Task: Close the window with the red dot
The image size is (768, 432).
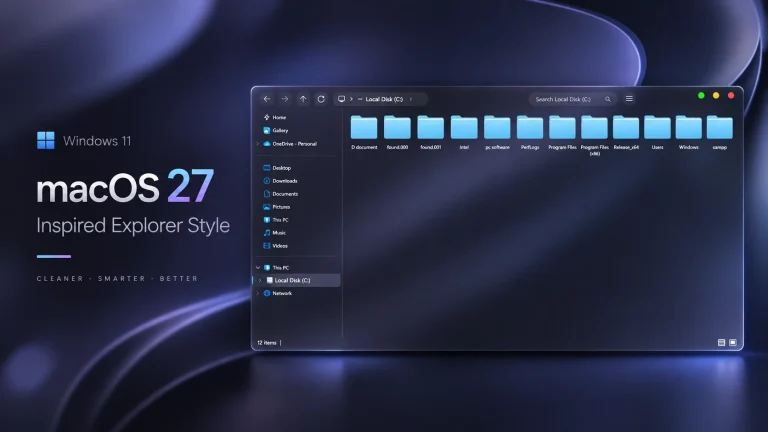Action: tap(731, 96)
